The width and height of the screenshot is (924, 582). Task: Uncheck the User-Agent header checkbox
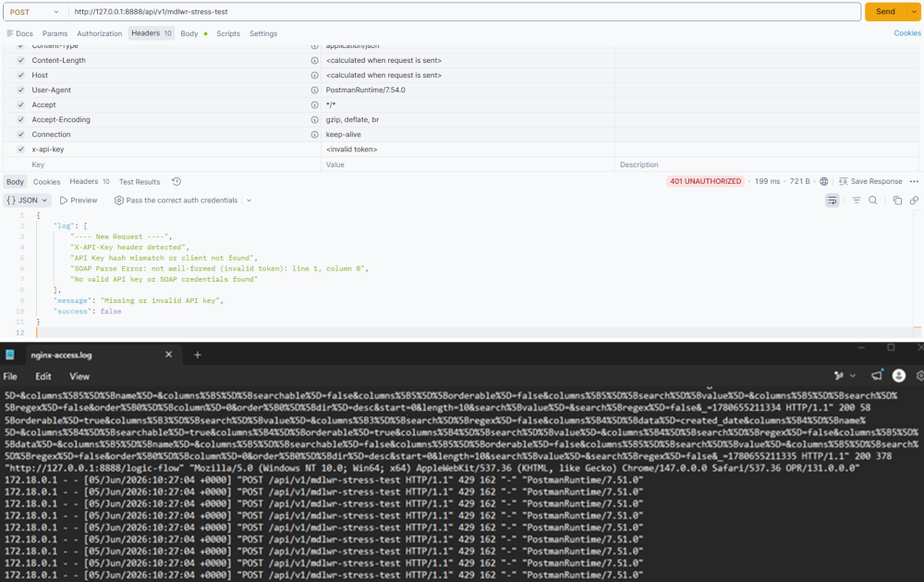[20, 90]
